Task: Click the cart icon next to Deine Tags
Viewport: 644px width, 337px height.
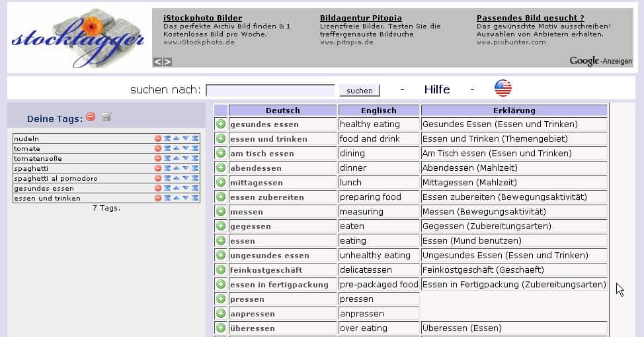Action: point(106,117)
